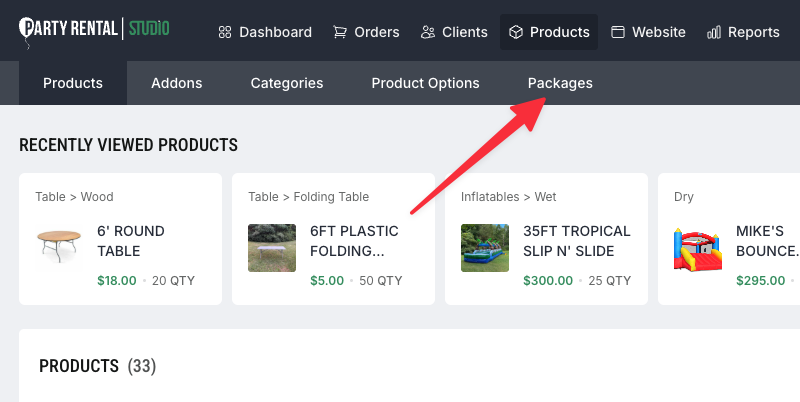Image resolution: width=800 pixels, height=402 pixels.
Task: Click the Reports bar chart icon
Action: (714, 32)
